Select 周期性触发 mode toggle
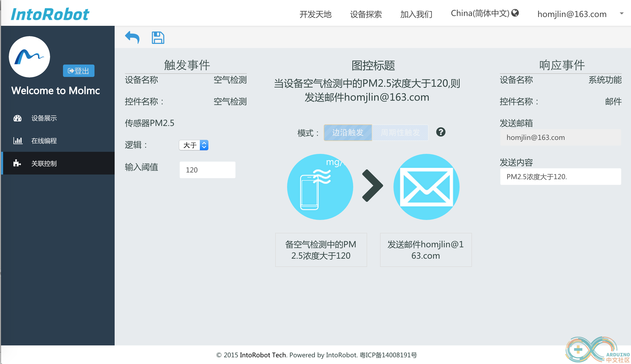The width and height of the screenshot is (631, 364). tap(400, 133)
